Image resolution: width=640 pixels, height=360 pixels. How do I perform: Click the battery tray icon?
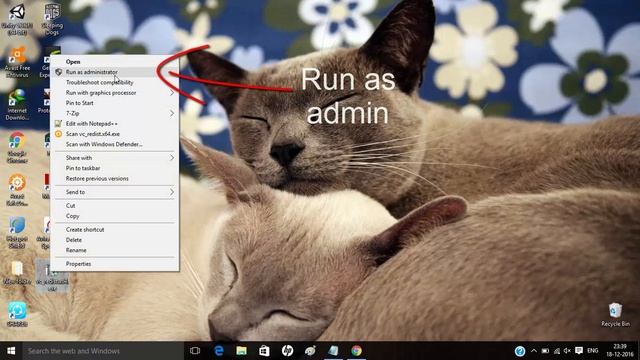point(545,351)
